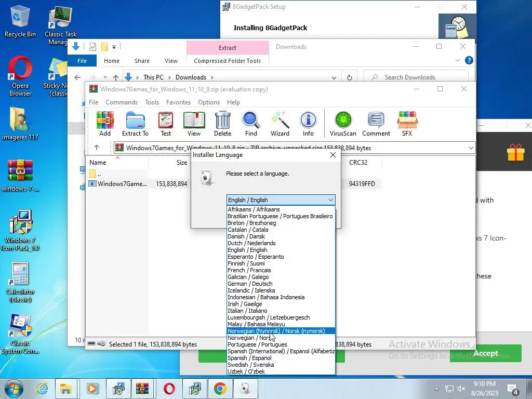Open notification center icon

[x=512, y=389]
